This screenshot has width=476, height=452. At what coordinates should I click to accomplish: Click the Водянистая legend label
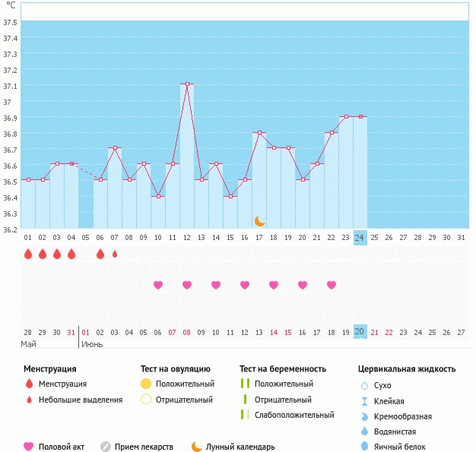click(400, 431)
